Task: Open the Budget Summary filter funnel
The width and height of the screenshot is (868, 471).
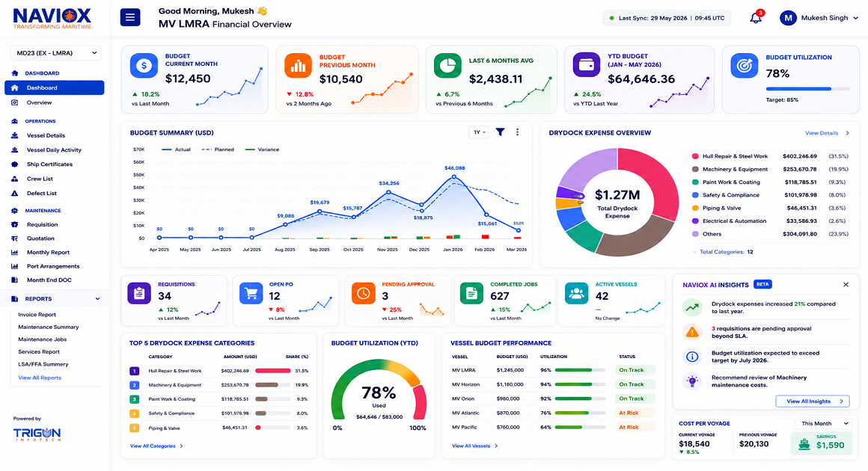Action: (500, 132)
